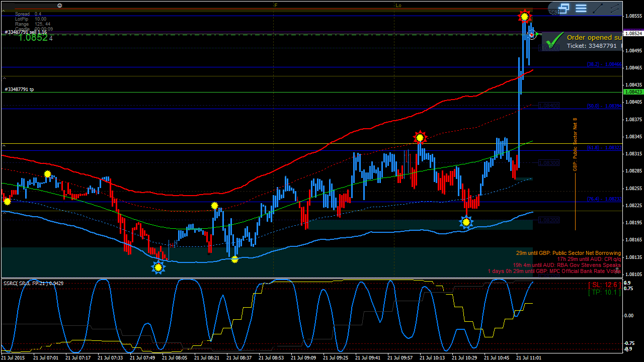644x362 pixels.
Task: Click the '(76.4)' Fibonacci level label
Action: click(604, 199)
